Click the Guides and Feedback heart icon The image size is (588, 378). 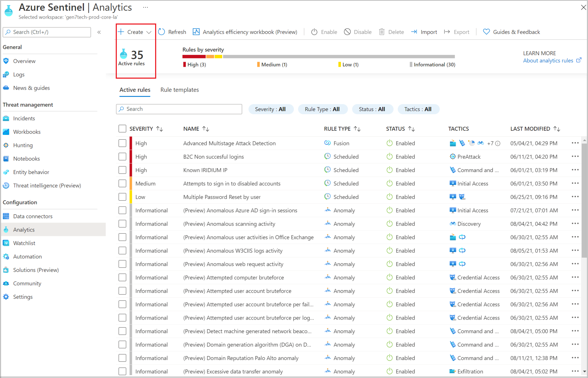point(486,32)
